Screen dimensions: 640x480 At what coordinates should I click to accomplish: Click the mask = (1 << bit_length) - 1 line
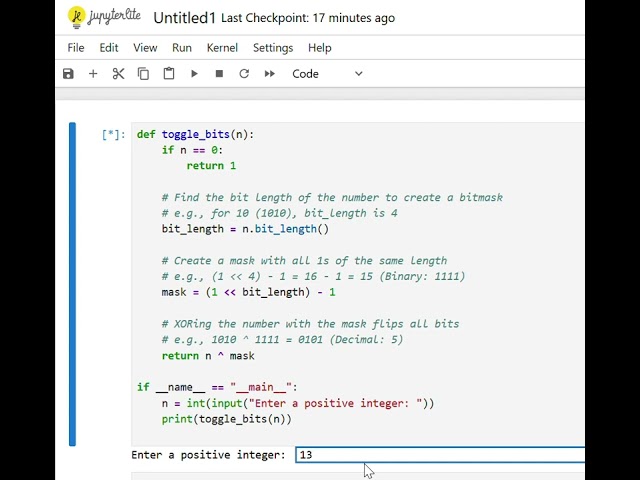[x=249, y=292]
